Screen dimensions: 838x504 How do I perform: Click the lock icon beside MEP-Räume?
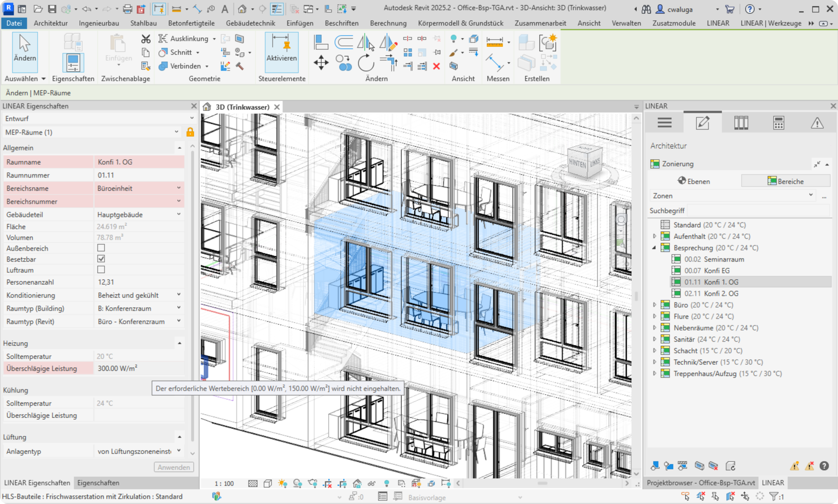pyautogui.click(x=190, y=132)
